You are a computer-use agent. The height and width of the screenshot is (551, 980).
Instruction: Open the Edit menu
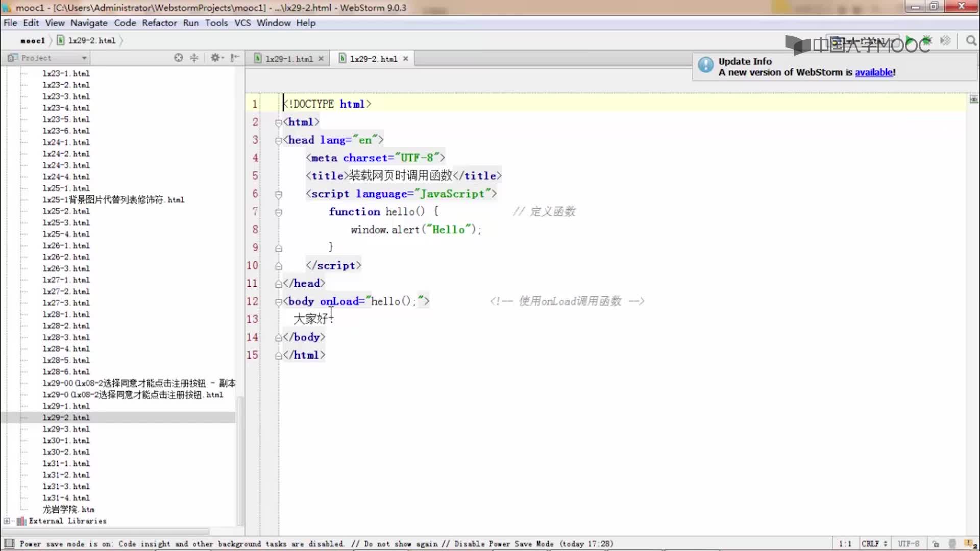[x=31, y=23]
